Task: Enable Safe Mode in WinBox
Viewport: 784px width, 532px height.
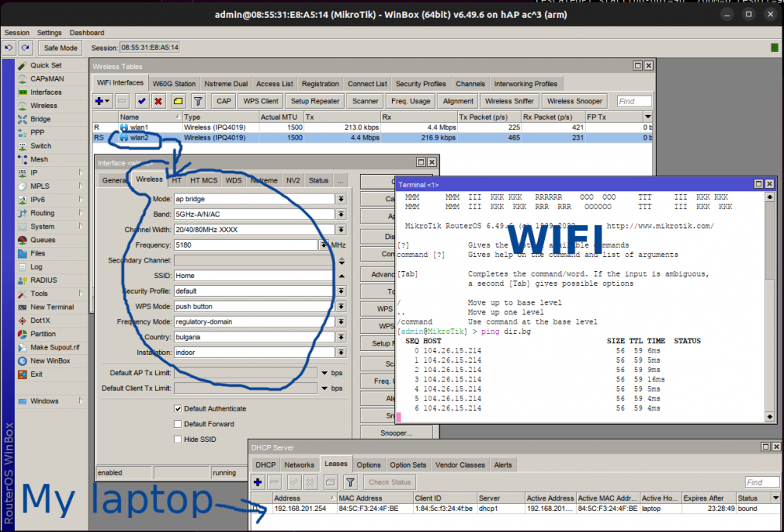Action: coord(60,47)
